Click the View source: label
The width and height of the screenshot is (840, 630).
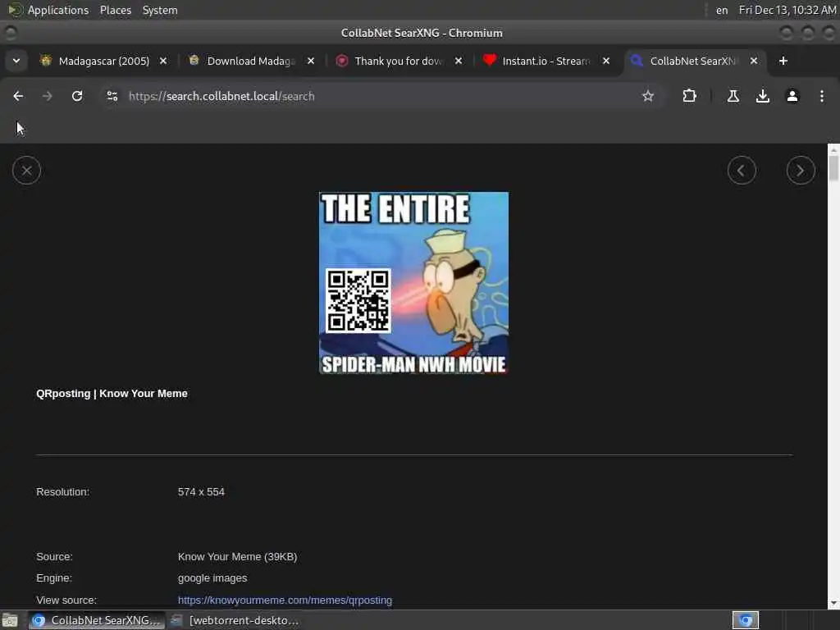point(66,600)
